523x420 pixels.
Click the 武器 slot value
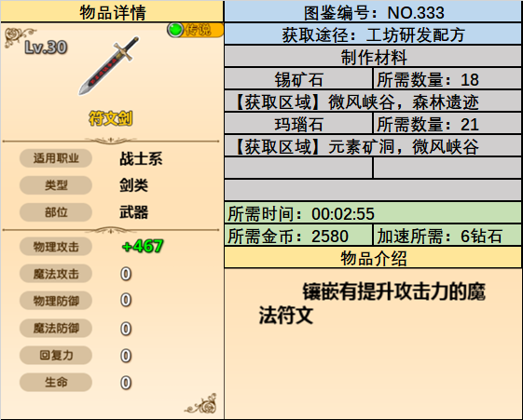133,212
